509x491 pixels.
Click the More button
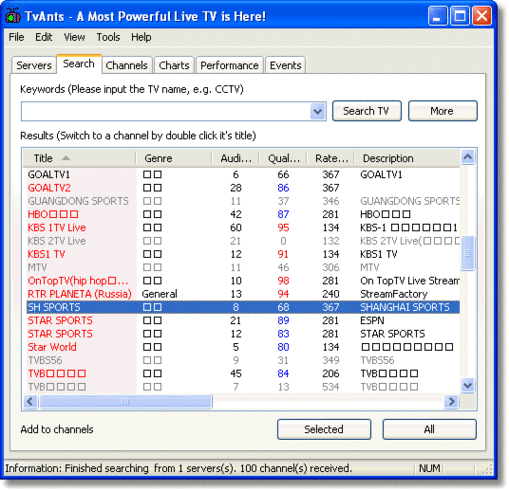[442, 111]
